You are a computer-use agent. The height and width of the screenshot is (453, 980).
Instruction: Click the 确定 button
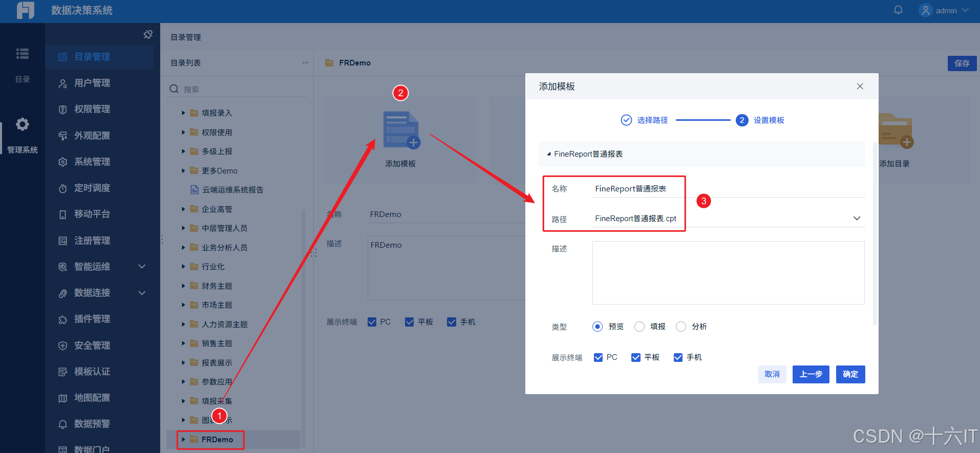pyautogui.click(x=850, y=374)
